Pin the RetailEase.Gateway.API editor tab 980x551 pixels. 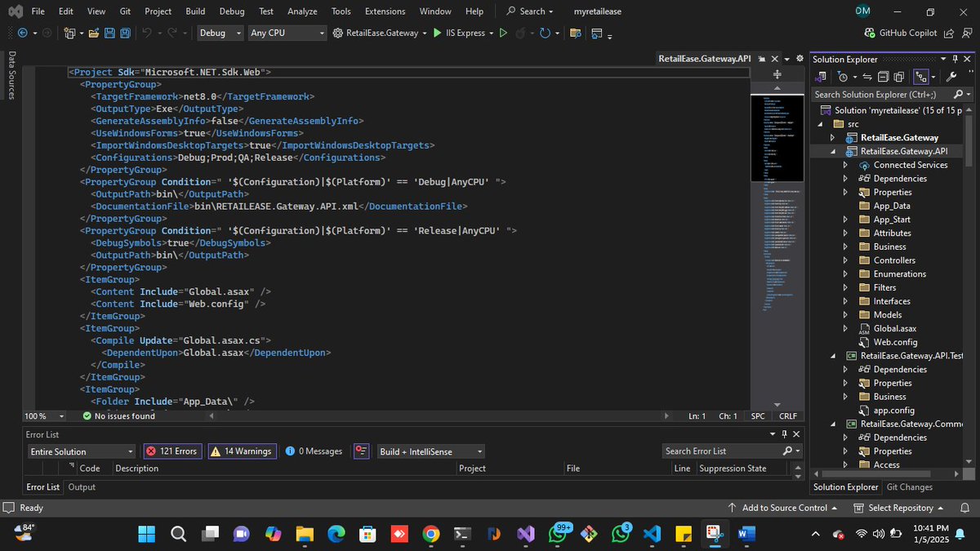coord(761,60)
